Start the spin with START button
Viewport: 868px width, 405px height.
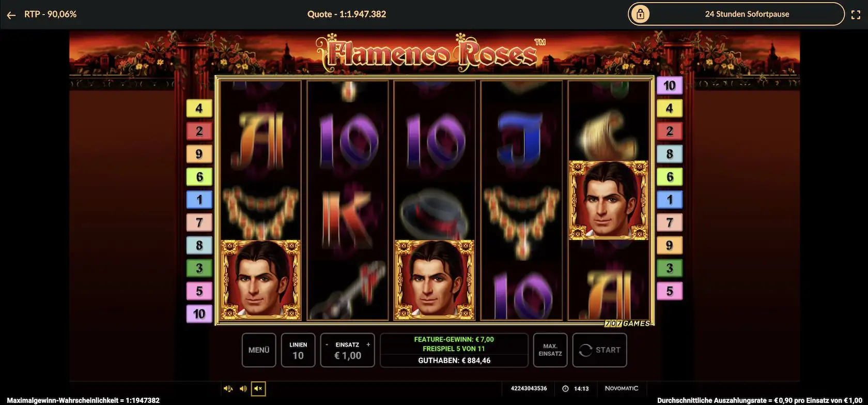pos(600,350)
